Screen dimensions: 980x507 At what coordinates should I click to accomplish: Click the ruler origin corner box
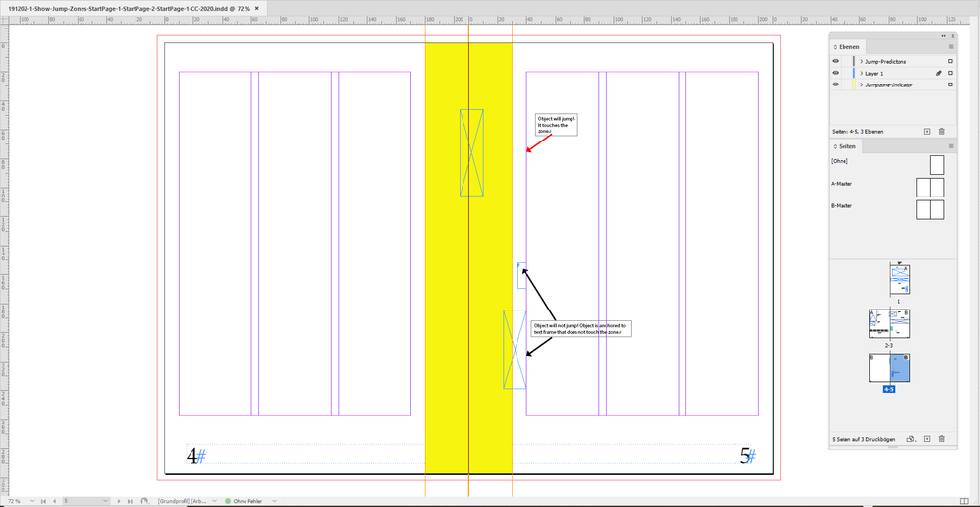click(x=4, y=20)
